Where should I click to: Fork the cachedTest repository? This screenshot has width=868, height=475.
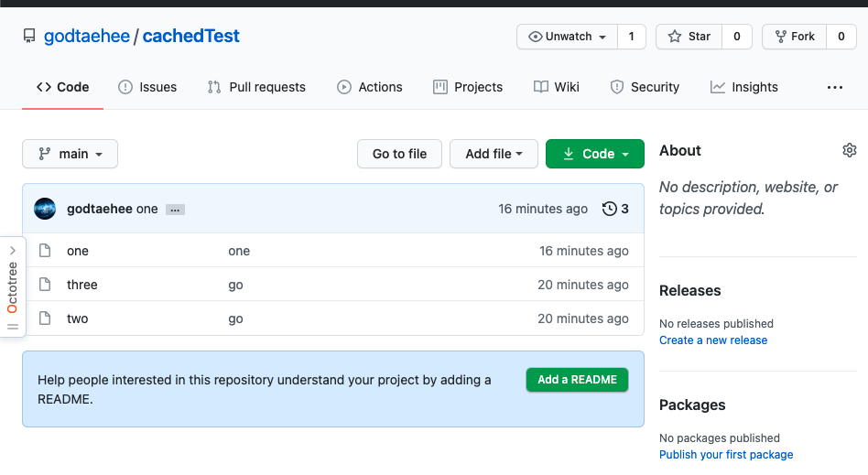[x=795, y=37]
